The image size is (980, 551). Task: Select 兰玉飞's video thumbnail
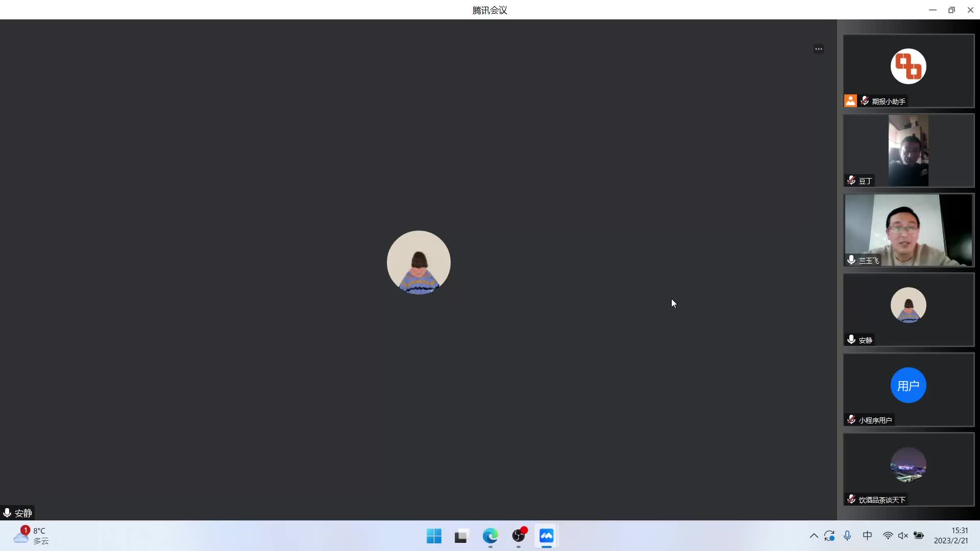(x=908, y=230)
